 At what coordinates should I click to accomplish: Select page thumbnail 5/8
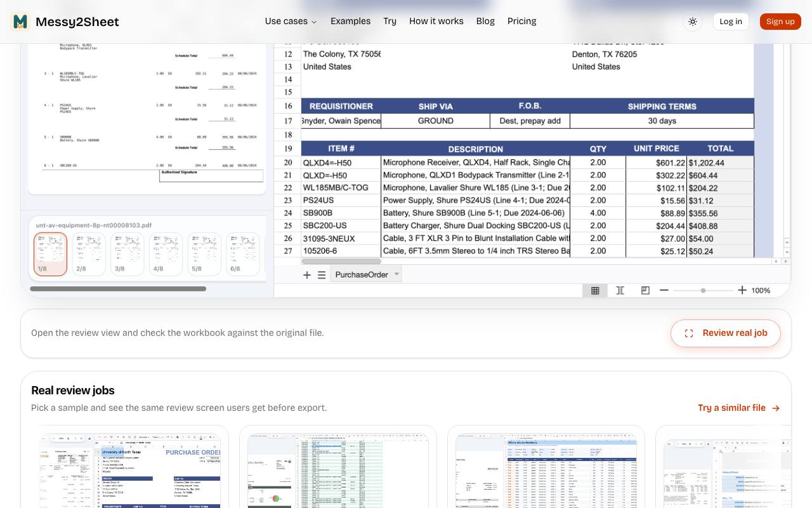205,254
